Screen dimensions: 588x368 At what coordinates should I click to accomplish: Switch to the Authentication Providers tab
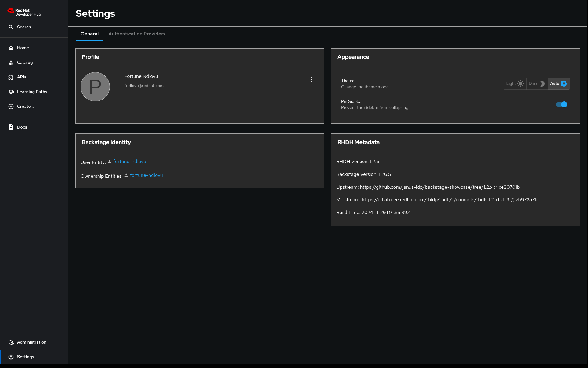(137, 34)
